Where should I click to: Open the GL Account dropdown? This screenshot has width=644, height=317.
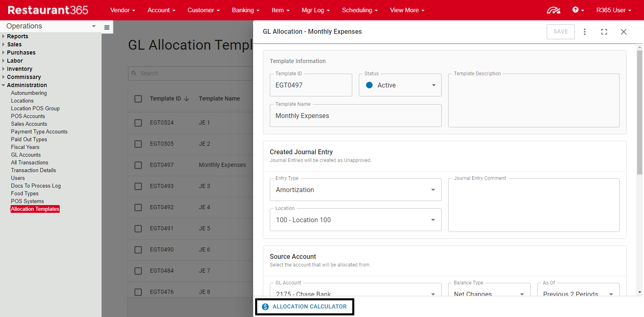coord(356,290)
